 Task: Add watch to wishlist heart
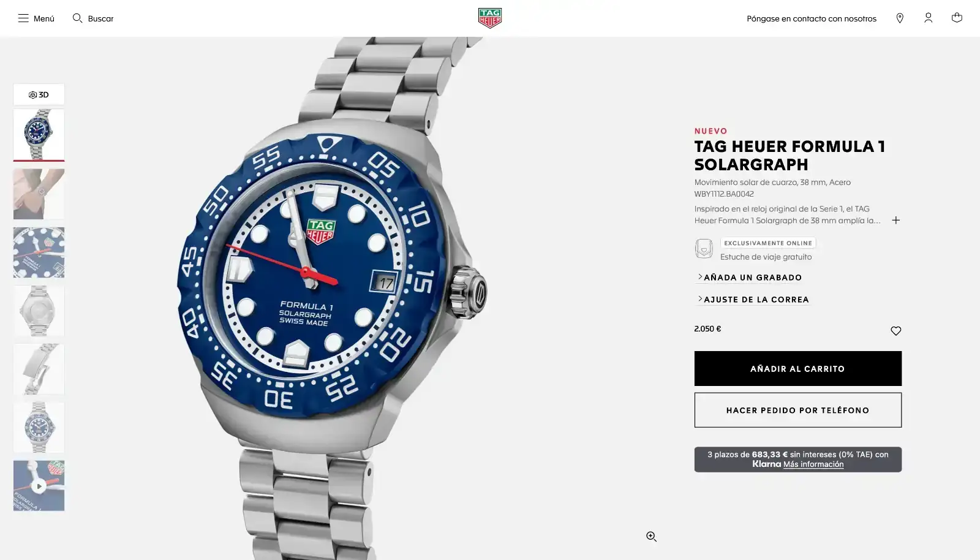click(x=895, y=331)
